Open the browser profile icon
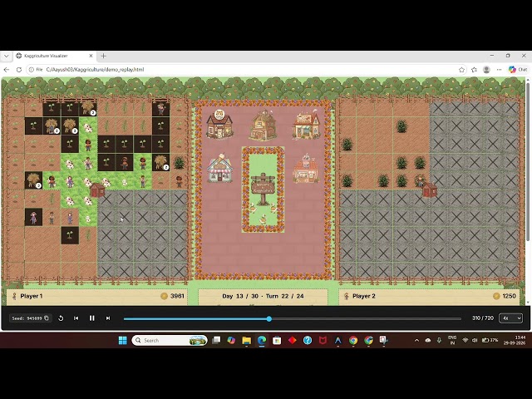 [x=486, y=70]
